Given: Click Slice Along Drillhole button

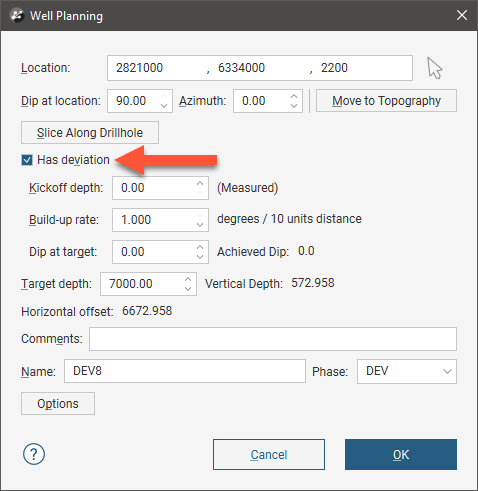Looking at the screenshot, I should click(x=90, y=133).
